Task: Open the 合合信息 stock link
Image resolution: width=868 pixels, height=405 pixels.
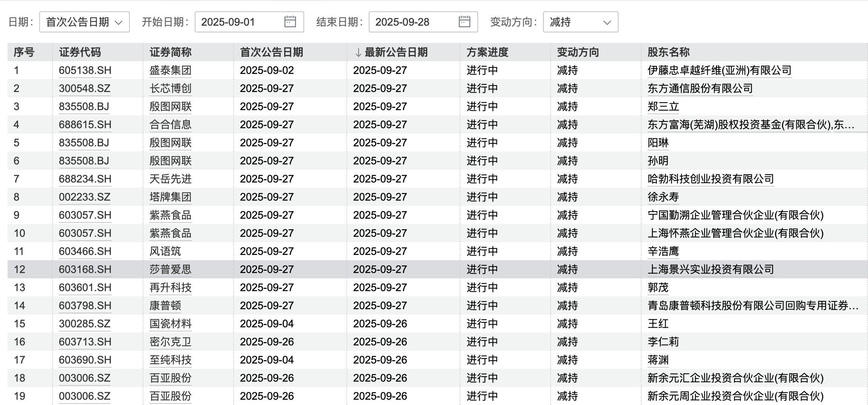Action: coord(170,124)
